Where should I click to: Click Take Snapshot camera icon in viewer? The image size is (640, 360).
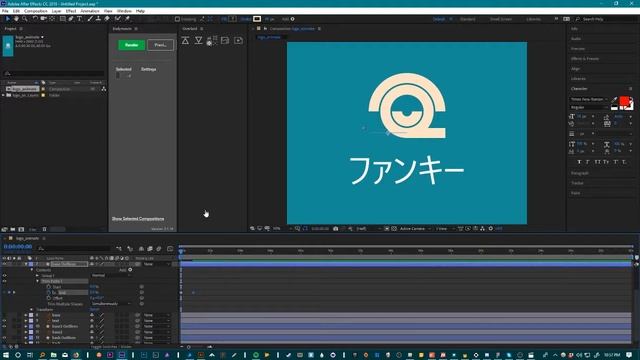tap(336, 229)
